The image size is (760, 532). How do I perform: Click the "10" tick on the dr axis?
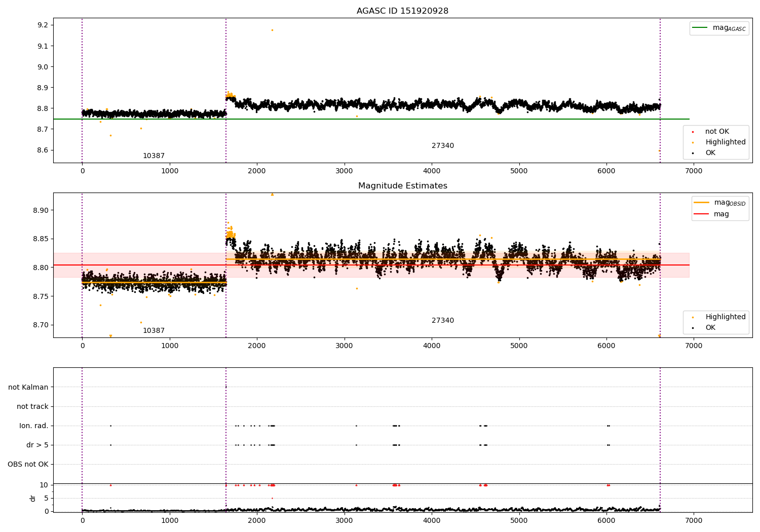point(44,485)
